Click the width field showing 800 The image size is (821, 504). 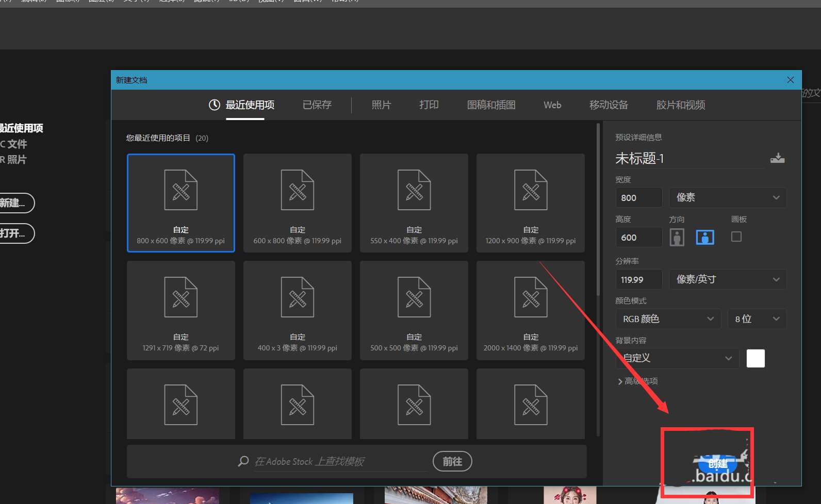coord(639,197)
